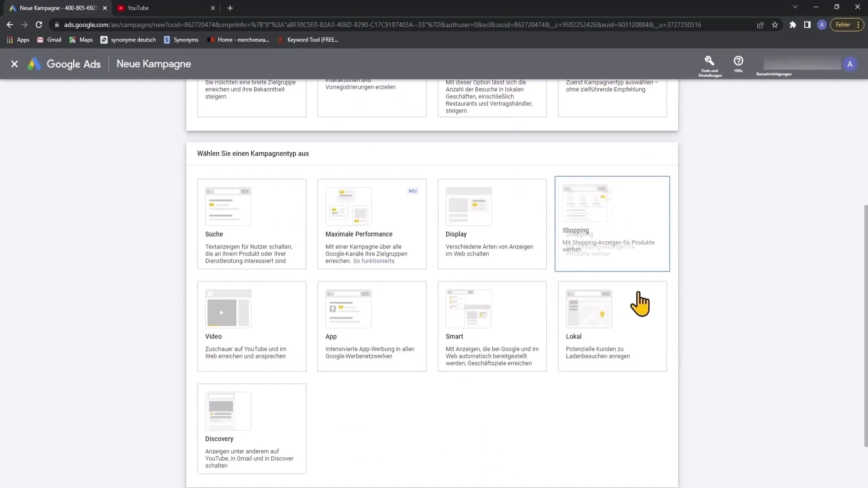Toggle the browser side panel icon
The width and height of the screenshot is (868, 488).
[807, 25]
